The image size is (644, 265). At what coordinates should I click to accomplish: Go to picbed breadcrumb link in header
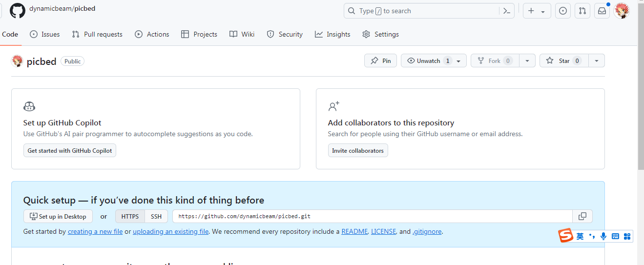coord(85,9)
